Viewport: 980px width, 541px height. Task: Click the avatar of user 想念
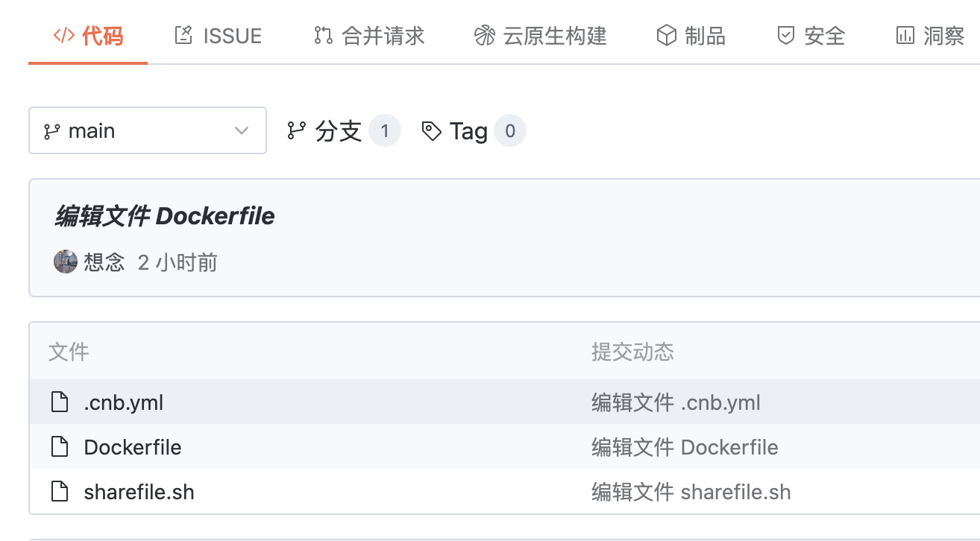pyautogui.click(x=66, y=262)
